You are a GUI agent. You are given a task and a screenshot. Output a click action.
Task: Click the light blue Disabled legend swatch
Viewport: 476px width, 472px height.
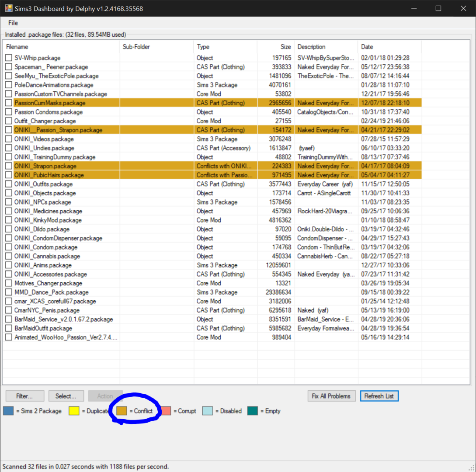207,411
